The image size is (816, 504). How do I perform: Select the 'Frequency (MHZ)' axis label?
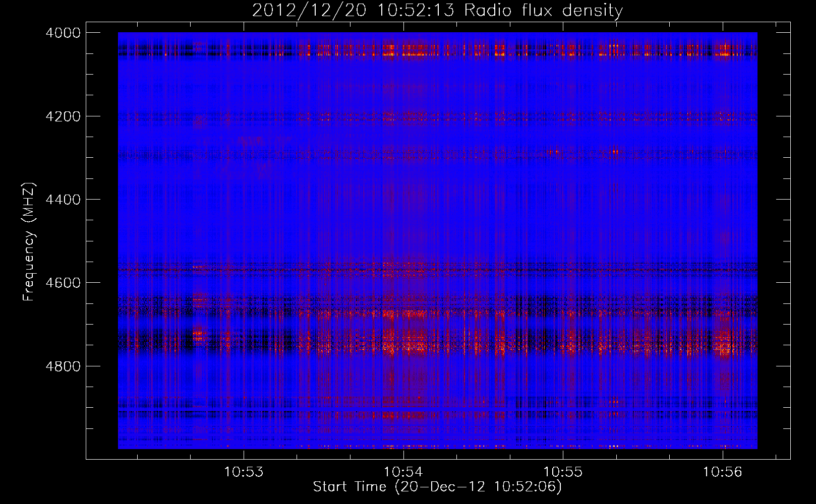pyautogui.click(x=29, y=242)
